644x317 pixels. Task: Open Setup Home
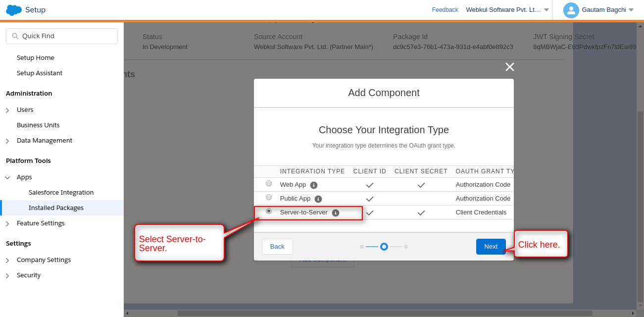click(x=36, y=57)
